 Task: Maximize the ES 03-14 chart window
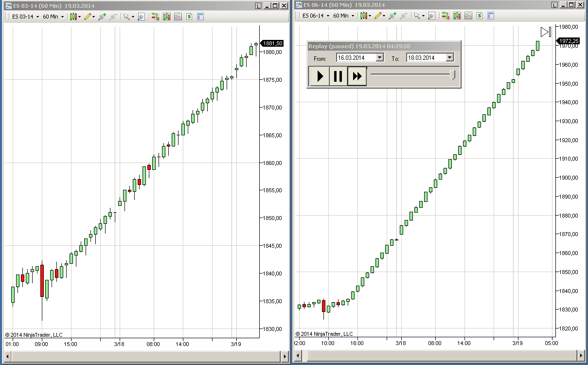pyautogui.click(x=275, y=5)
